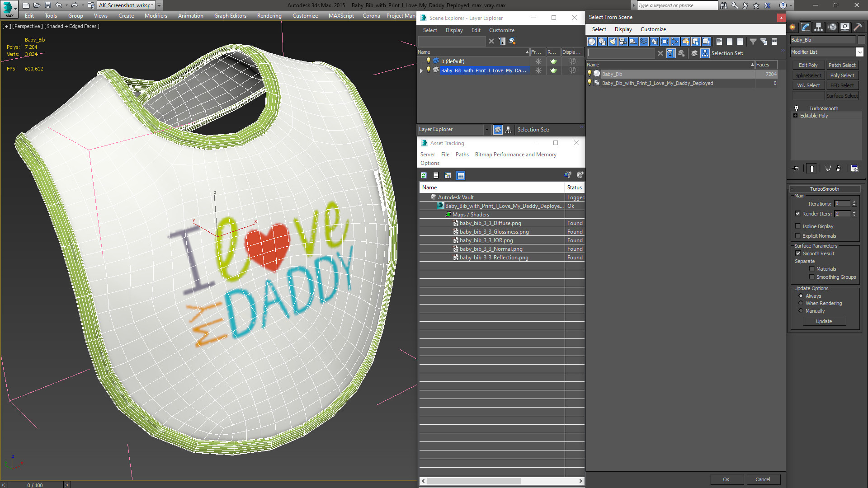Click Select All icon in Select From Scene
Viewport: 868px width, 488px height.
tap(719, 42)
